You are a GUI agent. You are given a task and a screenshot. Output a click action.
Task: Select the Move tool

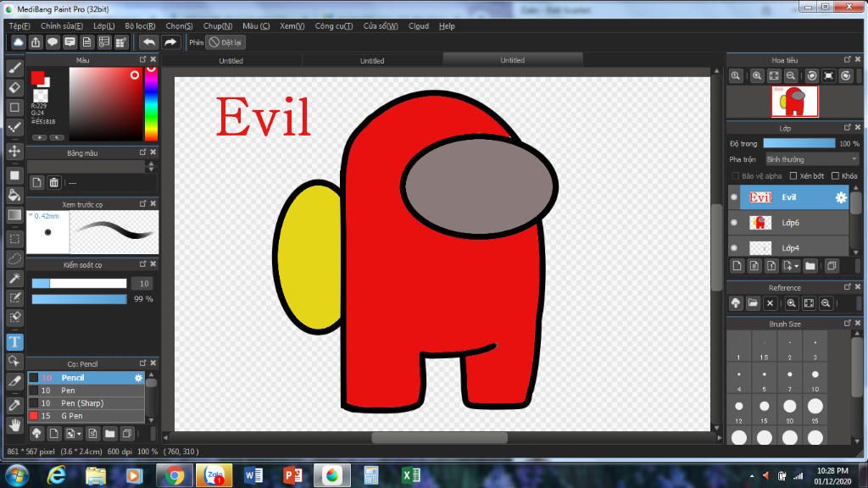15,151
